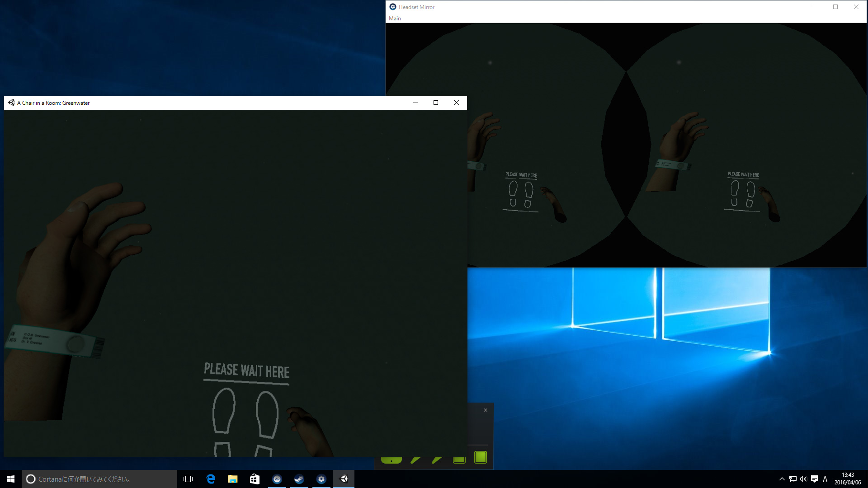
Task: Open the Windows Start menu
Action: point(11,479)
